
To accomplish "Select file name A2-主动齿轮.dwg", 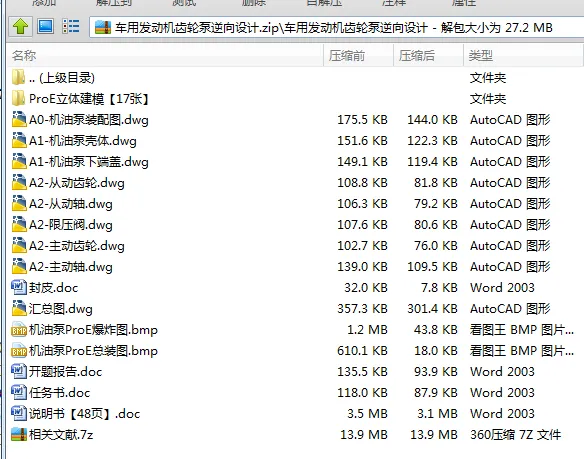I will coord(77,246).
